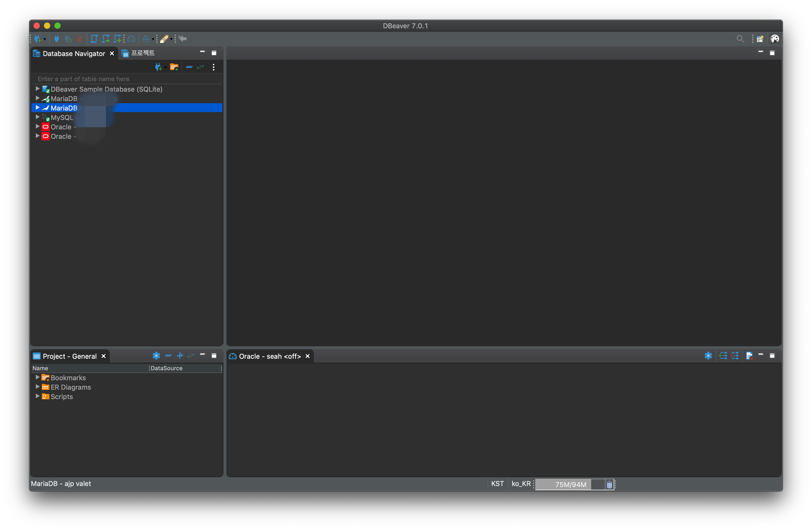Toggle link with editor in Project panel
The height and width of the screenshot is (530, 812).
[x=191, y=356]
